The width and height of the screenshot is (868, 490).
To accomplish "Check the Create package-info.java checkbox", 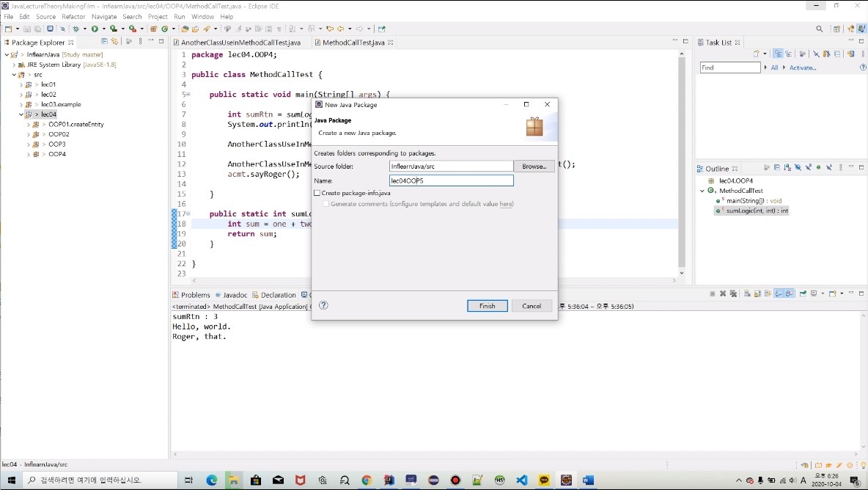I will 317,193.
